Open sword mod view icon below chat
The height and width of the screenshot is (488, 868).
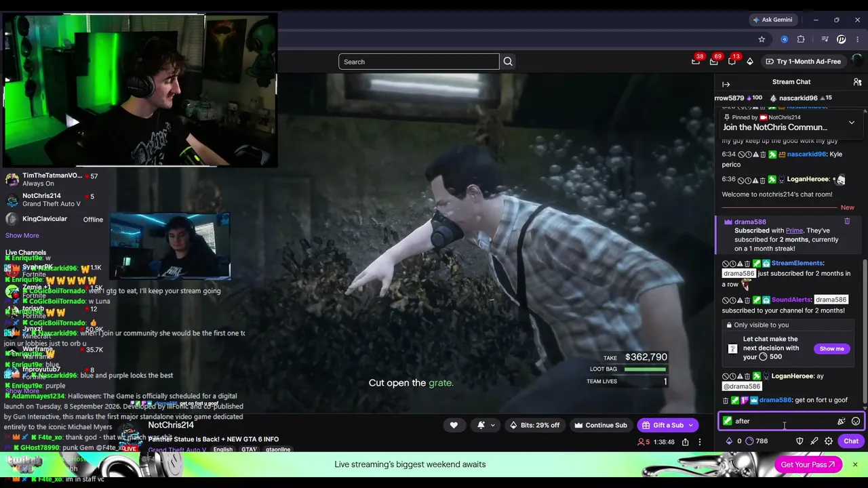[814, 441]
